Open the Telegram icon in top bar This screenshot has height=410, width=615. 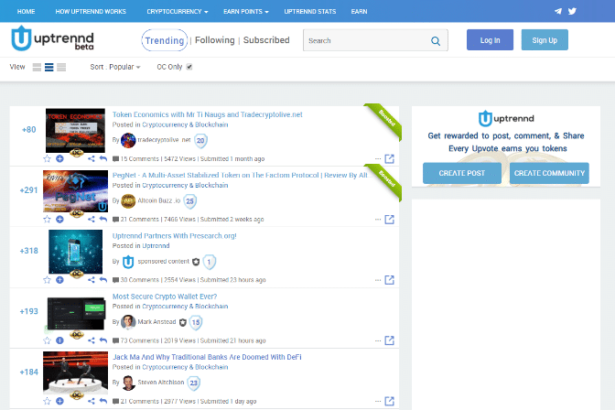point(558,11)
